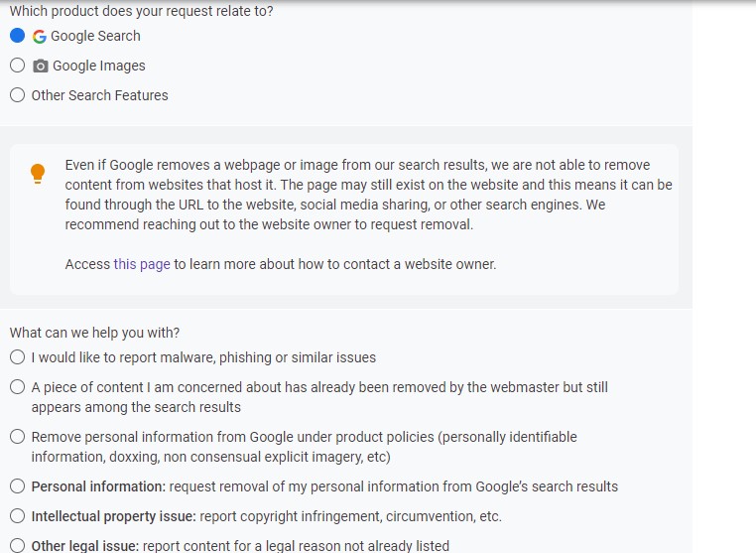Tick the Personal information request removal radio circle
756x553 pixels.
17,486
